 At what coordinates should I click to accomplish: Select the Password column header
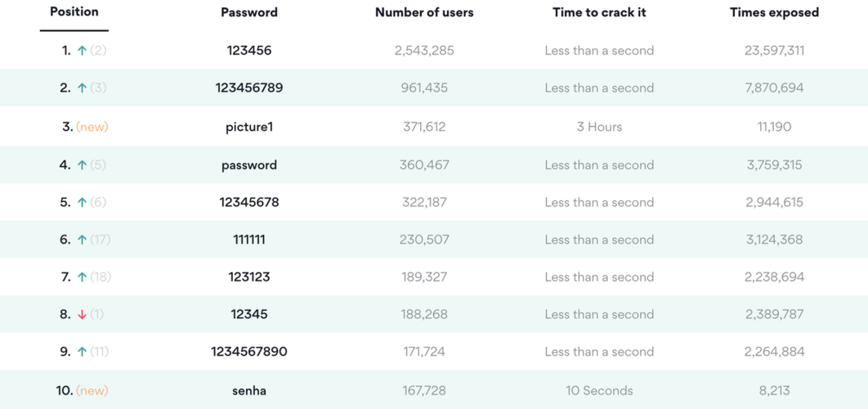tap(249, 13)
